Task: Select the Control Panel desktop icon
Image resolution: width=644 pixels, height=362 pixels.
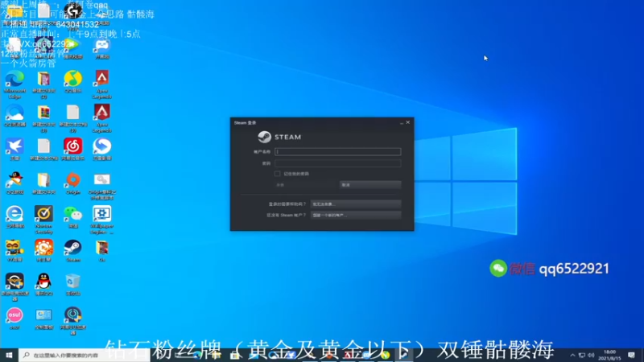Action: pos(43,319)
